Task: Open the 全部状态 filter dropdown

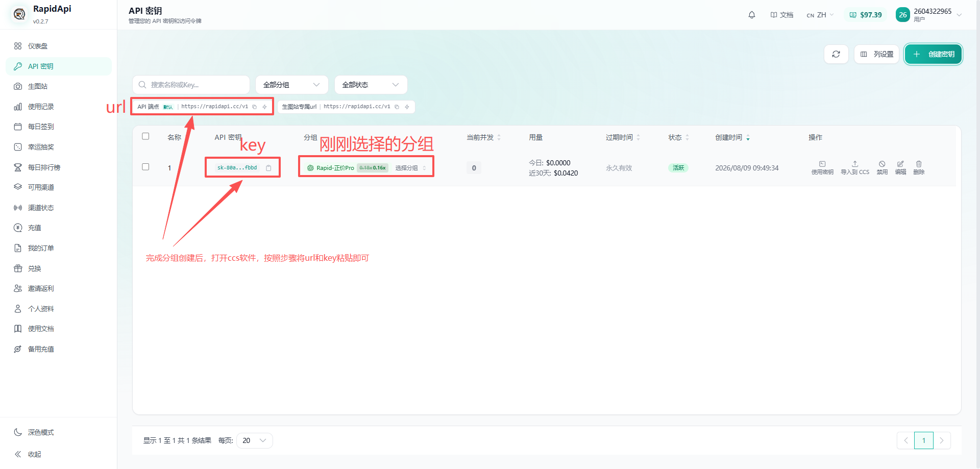Action: point(371,85)
